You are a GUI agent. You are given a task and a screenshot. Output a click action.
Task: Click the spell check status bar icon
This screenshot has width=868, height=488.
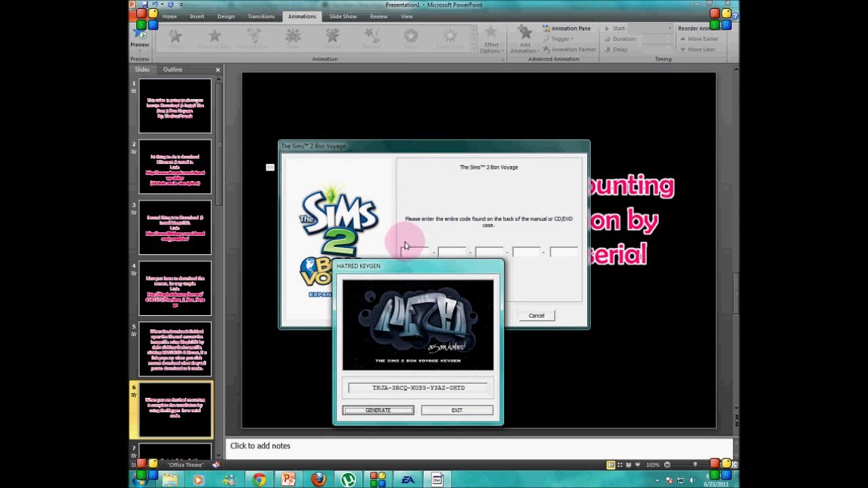click(216, 465)
